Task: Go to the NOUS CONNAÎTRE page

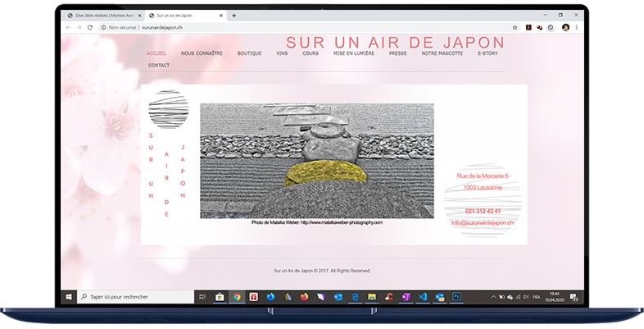Action: pyautogui.click(x=202, y=53)
